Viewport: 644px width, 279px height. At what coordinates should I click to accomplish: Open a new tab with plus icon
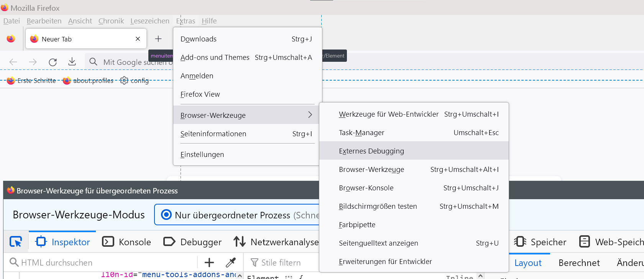(x=158, y=39)
